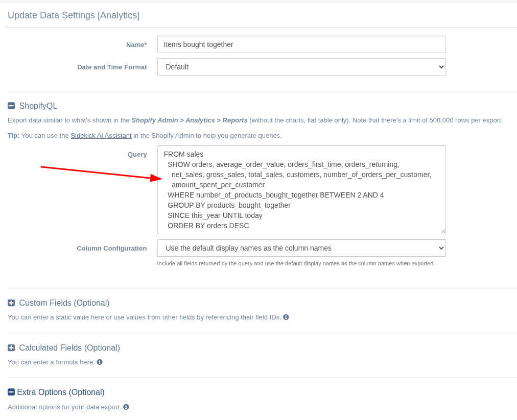Image resolution: width=517 pixels, height=420 pixels.
Task: Expand Calculated Fields with plus icon
Action: 11,348
